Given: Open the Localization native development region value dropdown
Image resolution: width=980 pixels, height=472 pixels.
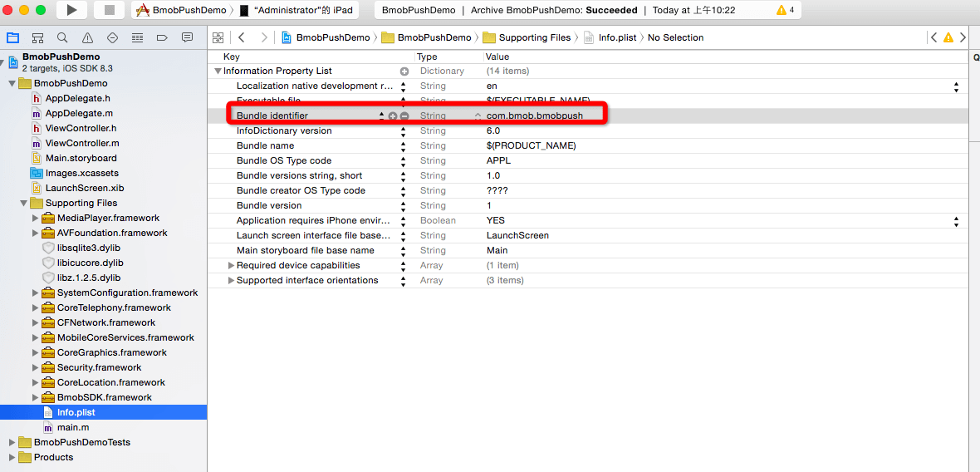Looking at the screenshot, I should coord(956,86).
